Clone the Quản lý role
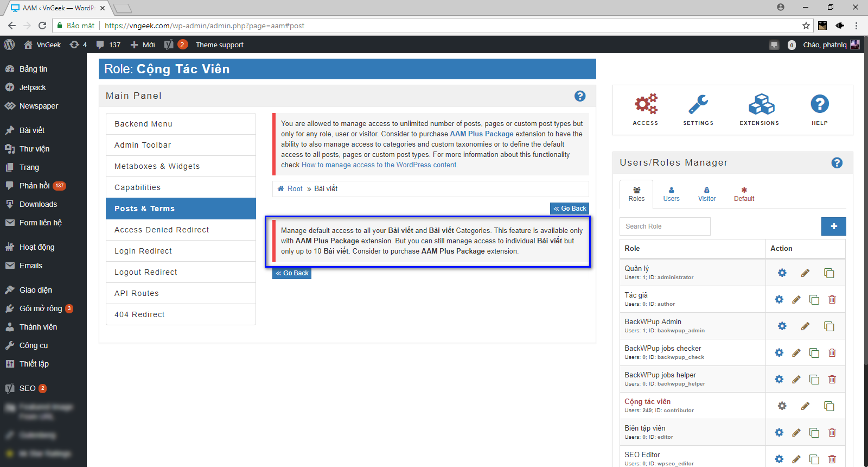 tap(829, 273)
